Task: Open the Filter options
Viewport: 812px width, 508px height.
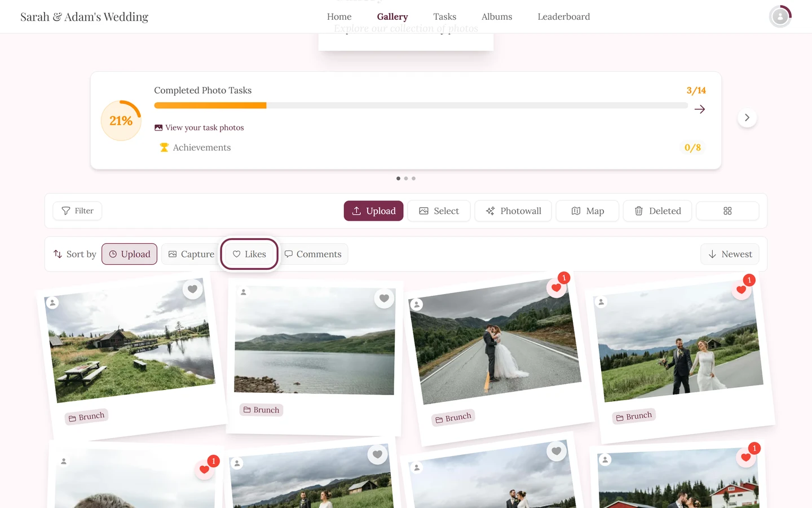Action: point(77,211)
